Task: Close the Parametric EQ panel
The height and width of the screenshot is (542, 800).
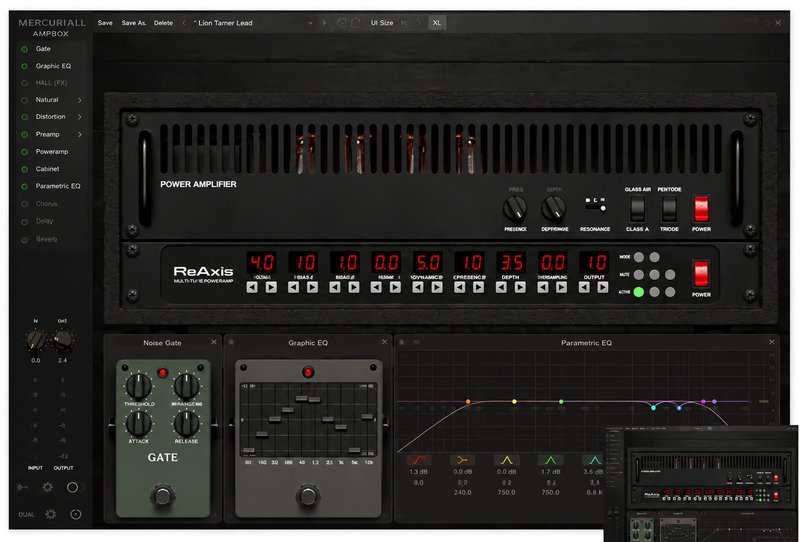Action: point(772,342)
